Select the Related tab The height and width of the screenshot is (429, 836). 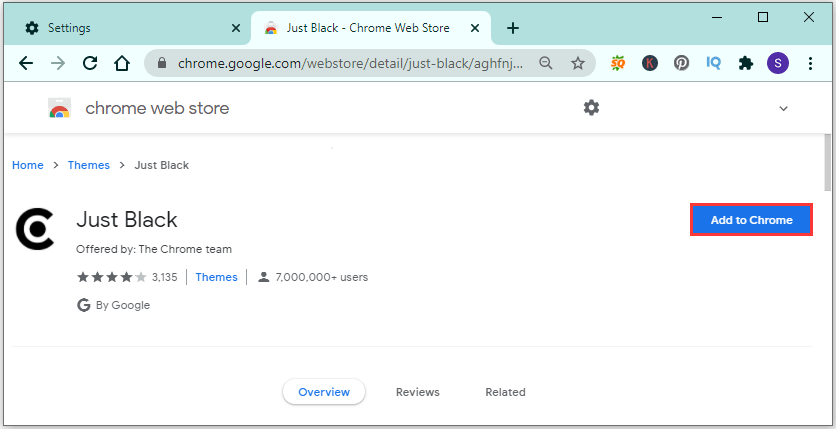click(x=505, y=392)
